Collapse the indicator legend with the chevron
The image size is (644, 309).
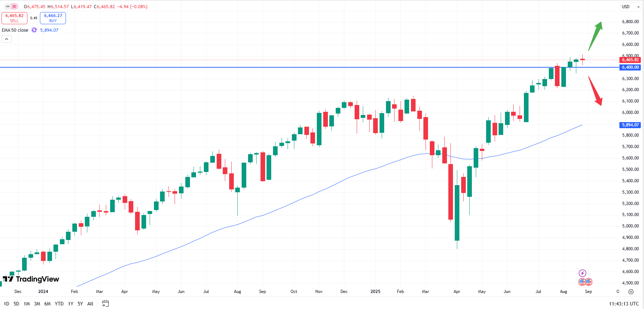coord(7,39)
